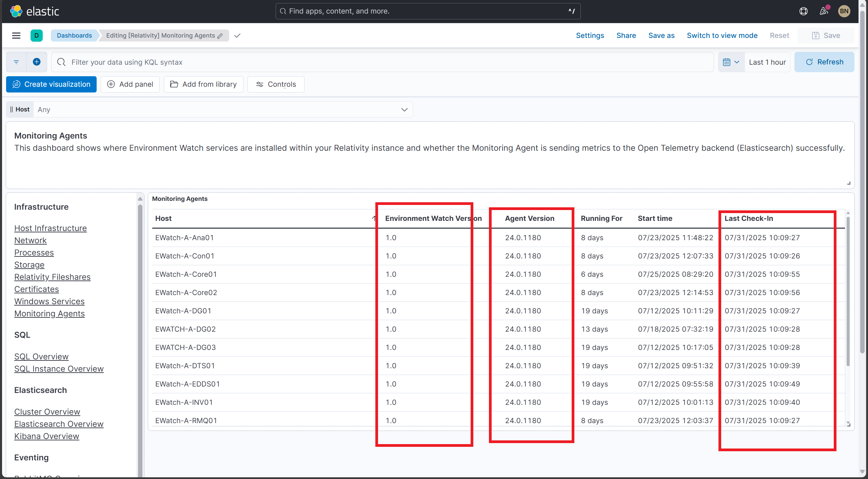Open the Share menu
868x479 pixels.
click(x=626, y=35)
